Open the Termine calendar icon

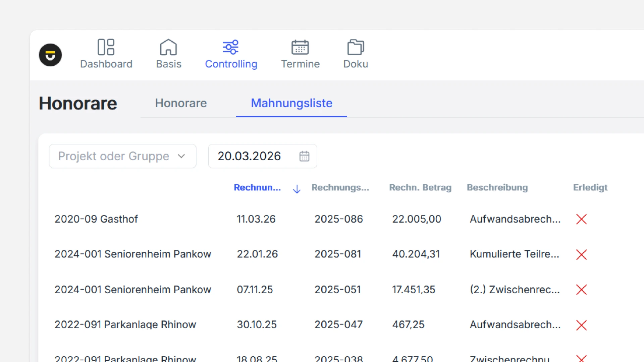pos(300,47)
